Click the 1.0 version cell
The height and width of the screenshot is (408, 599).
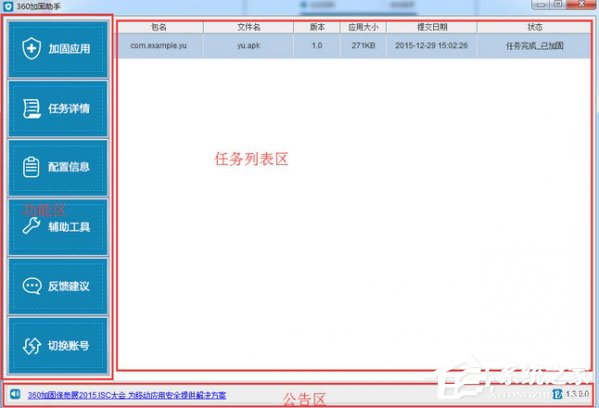[x=317, y=45]
